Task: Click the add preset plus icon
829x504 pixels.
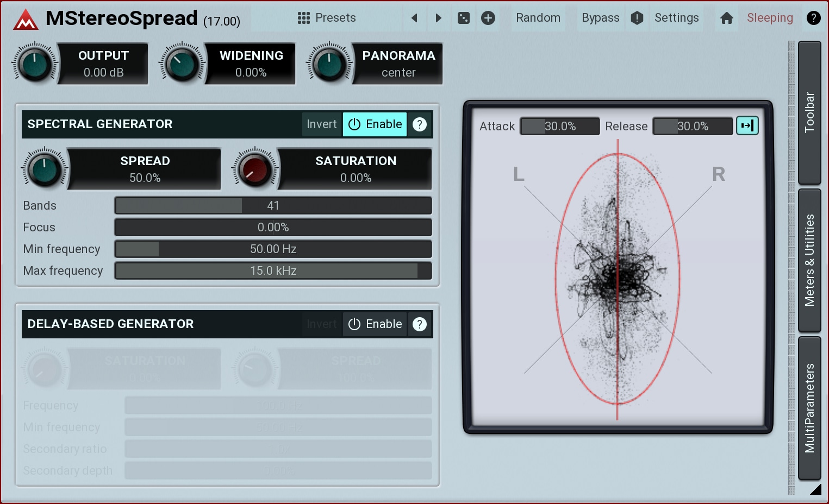Action: [x=488, y=18]
